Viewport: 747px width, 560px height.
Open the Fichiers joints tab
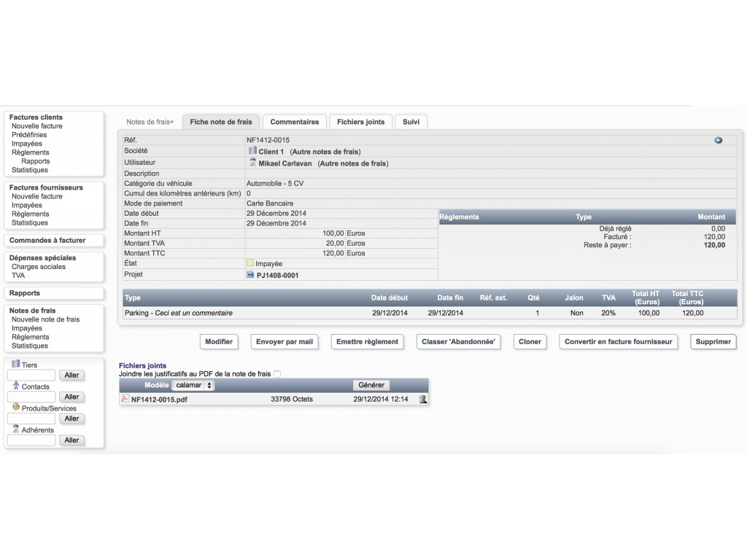coord(360,122)
